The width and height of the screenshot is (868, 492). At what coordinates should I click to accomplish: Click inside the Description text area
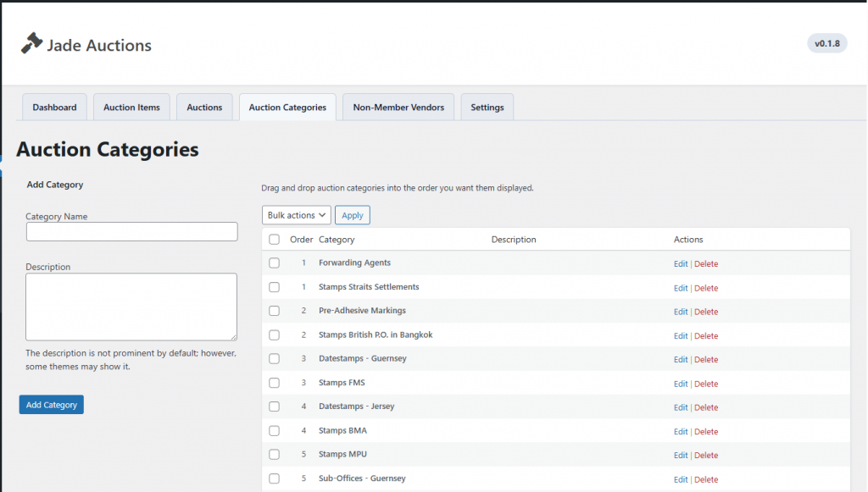(x=131, y=307)
